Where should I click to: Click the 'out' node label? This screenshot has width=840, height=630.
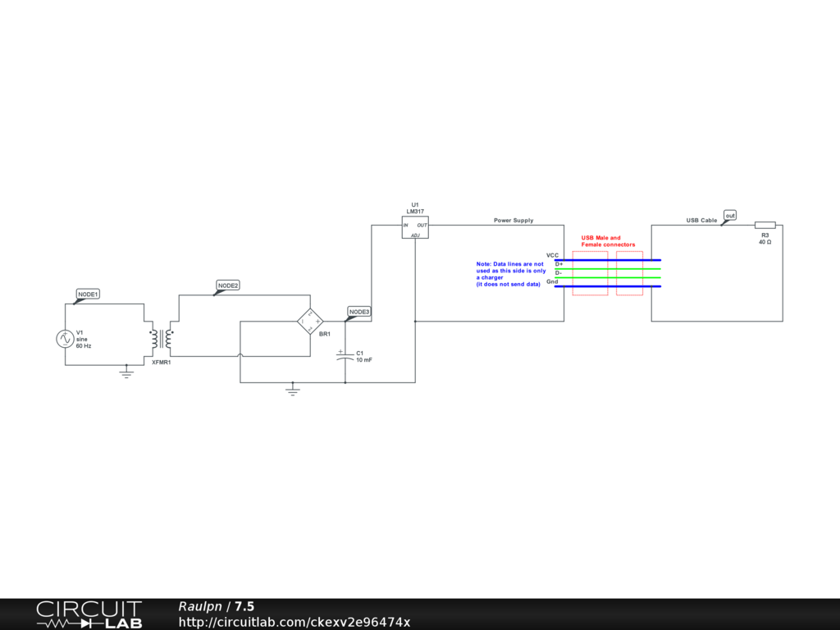730,216
